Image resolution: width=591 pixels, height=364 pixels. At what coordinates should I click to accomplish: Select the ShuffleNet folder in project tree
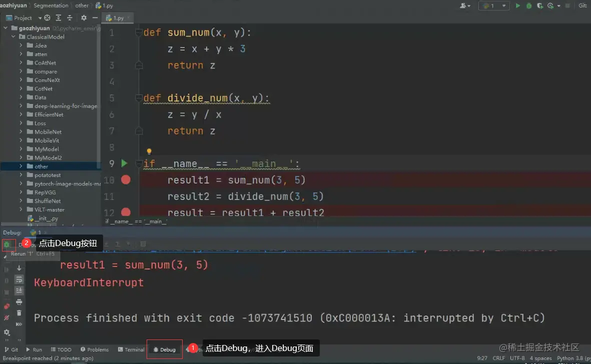[48, 201]
